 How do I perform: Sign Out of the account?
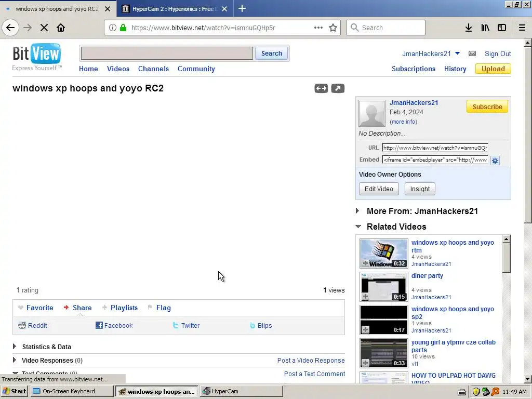coord(497,54)
